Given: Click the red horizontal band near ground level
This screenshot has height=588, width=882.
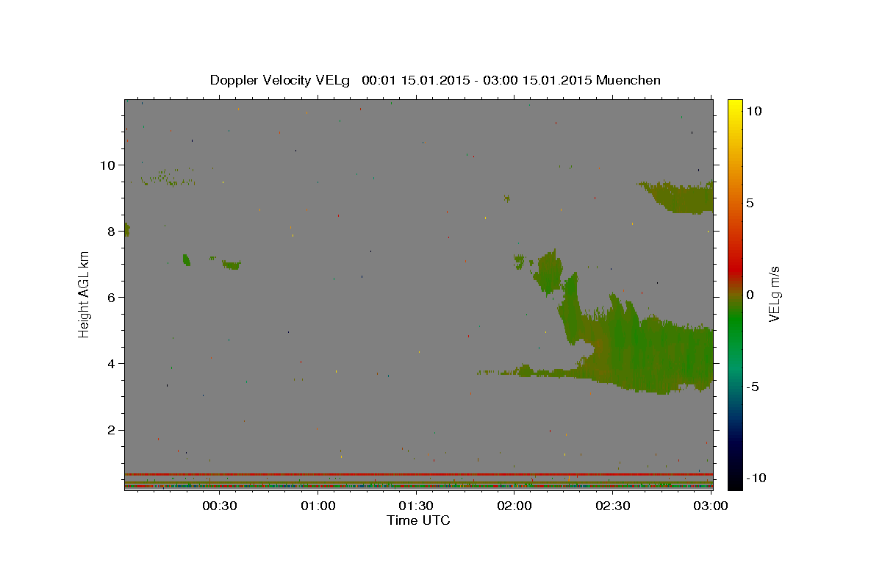Looking at the screenshot, I should pyautogui.click(x=418, y=474).
